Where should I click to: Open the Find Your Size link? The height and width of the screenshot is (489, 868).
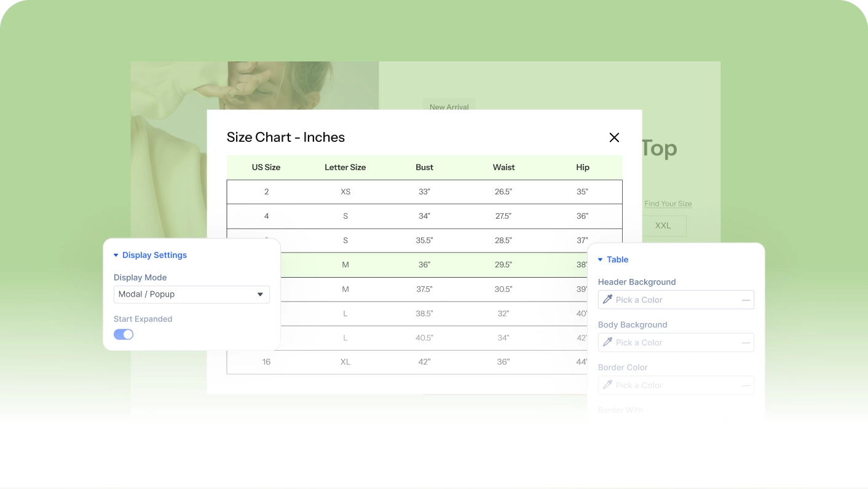668,203
